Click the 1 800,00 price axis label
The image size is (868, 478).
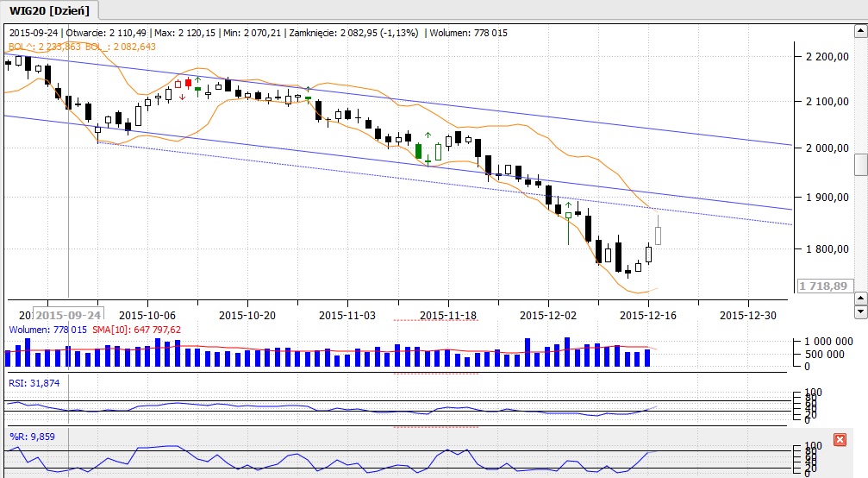827,248
